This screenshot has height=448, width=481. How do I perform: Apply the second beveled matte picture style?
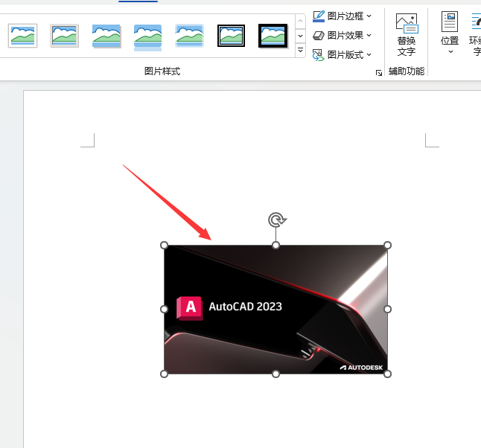[x=65, y=36]
